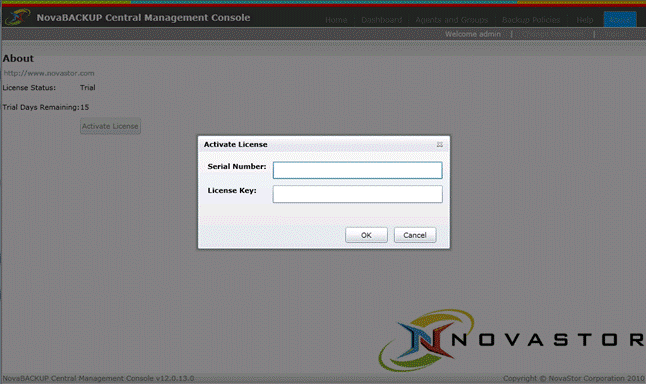
Task: Click the Trial license status value
Action: [88, 88]
